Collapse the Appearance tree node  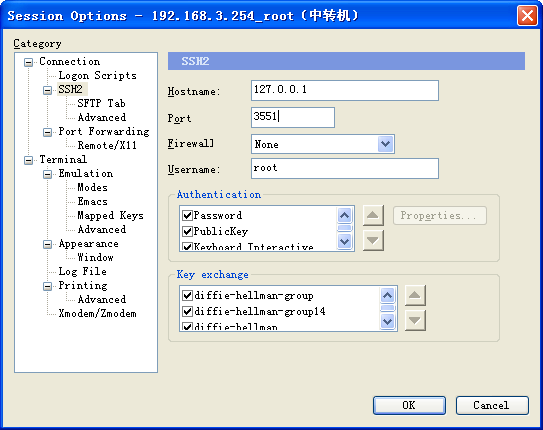click(x=47, y=244)
